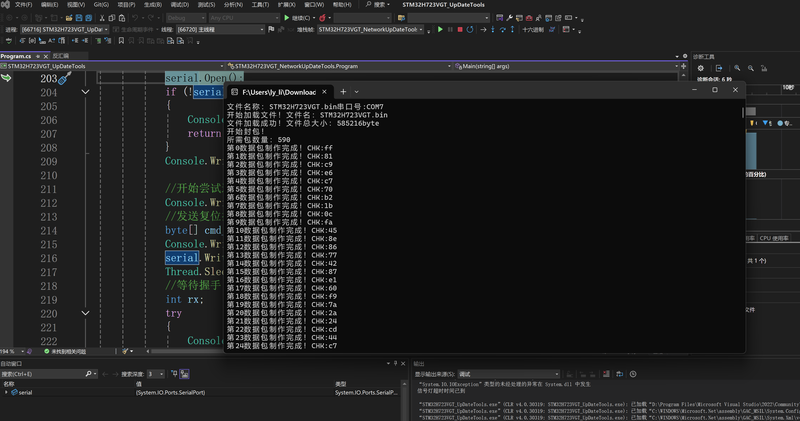Click the 十六进制 hex display button
The image size is (800, 421).
(x=535, y=29)
